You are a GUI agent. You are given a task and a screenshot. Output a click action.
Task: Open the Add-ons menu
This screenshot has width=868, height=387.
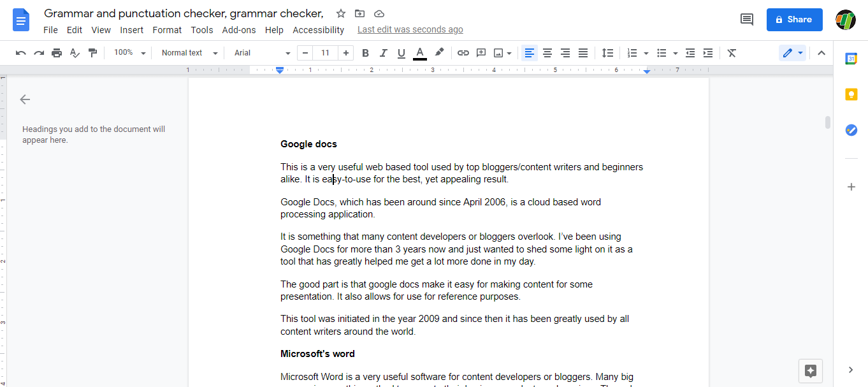coord(239,30)
